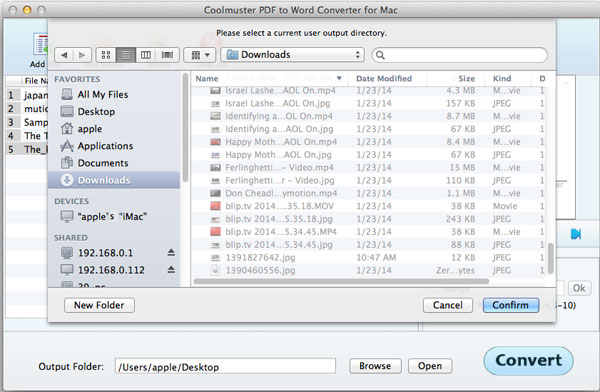This screenshot has width=600, height=392.
Task: Click the red icon of blip.tv 2014....35.18.MOV
Action: 215,206
